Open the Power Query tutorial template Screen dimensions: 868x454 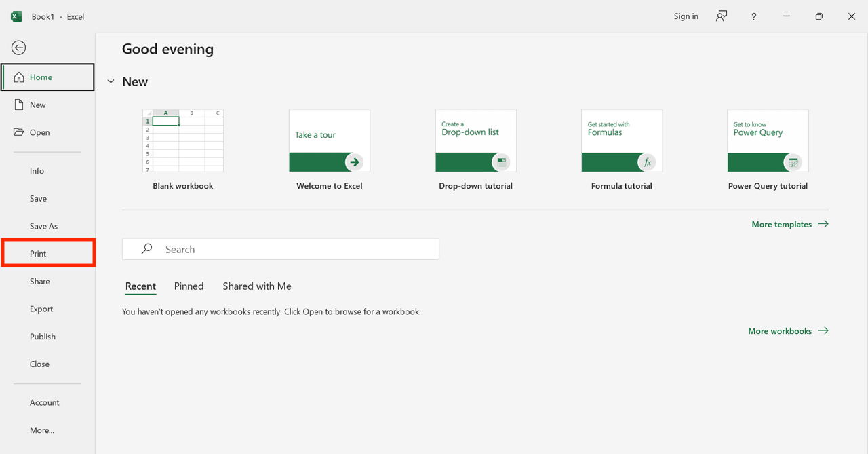click(x=768, y=140)
